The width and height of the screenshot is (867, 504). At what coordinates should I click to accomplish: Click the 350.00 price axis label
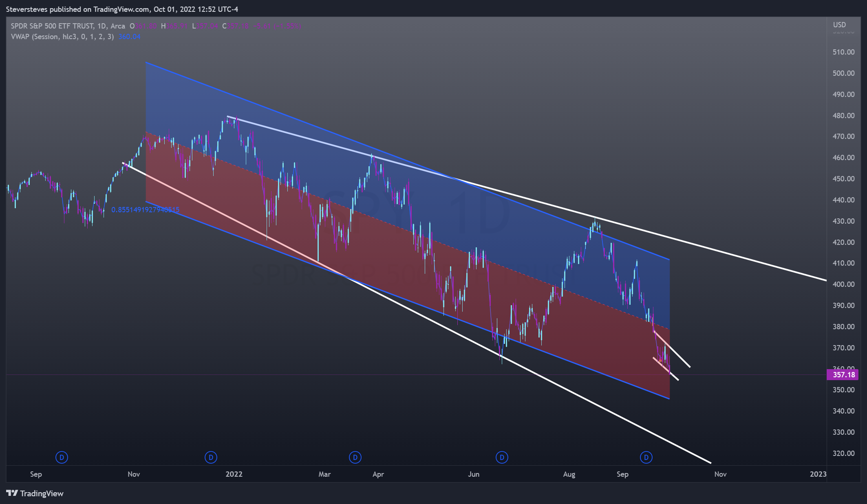tap(843, 390)
